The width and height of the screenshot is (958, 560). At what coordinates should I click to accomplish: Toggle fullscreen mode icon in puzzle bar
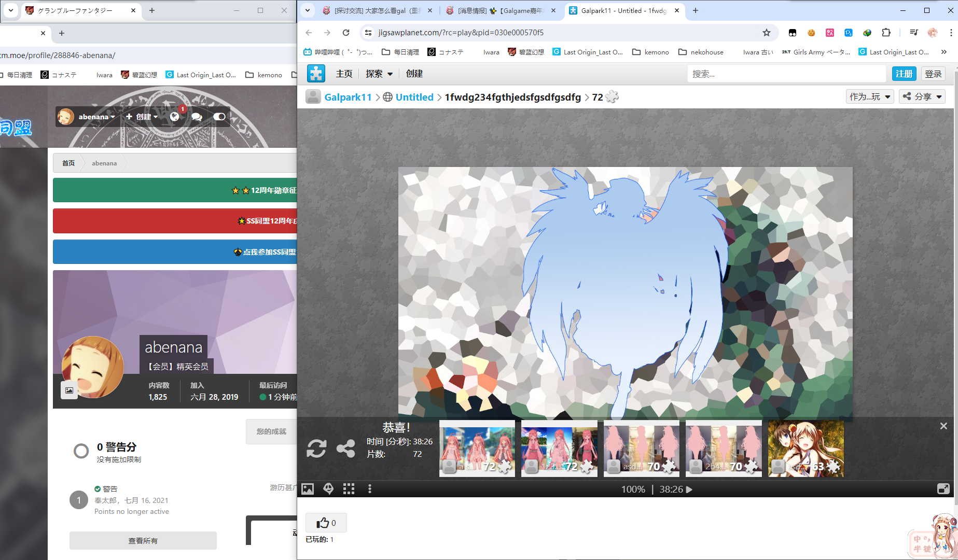click(x=943, y=489)
